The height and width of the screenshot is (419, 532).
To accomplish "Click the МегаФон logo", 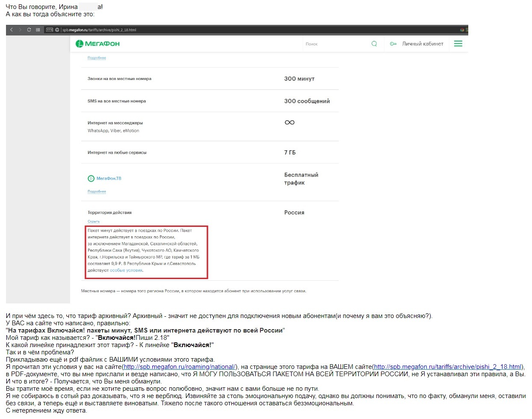I will pyautogui.click(x=98, y=44).
